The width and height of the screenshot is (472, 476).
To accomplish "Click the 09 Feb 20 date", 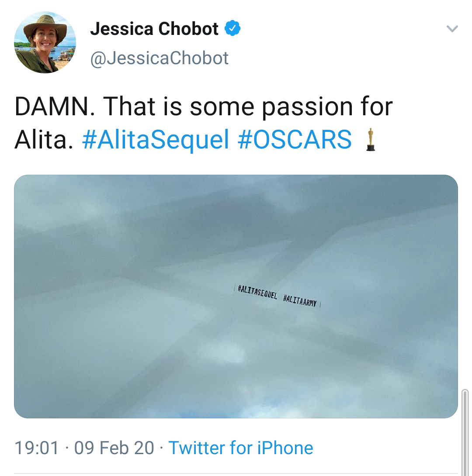I will pyautogui.click(x=114, y=448).
